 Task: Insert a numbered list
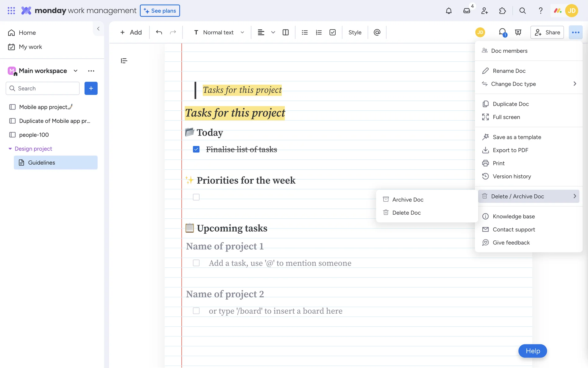[x=318, y=32]
